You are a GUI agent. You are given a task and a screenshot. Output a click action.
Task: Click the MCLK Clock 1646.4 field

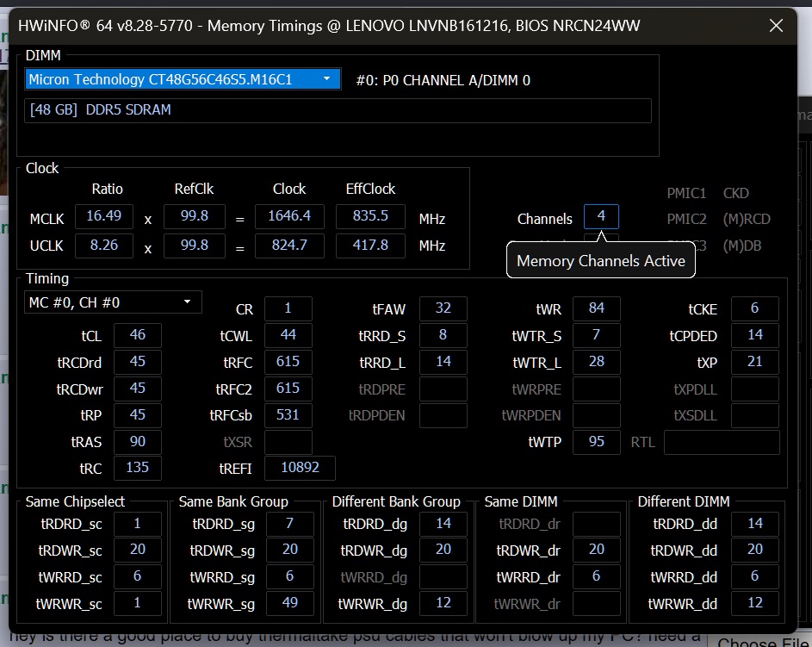(288, 217)
